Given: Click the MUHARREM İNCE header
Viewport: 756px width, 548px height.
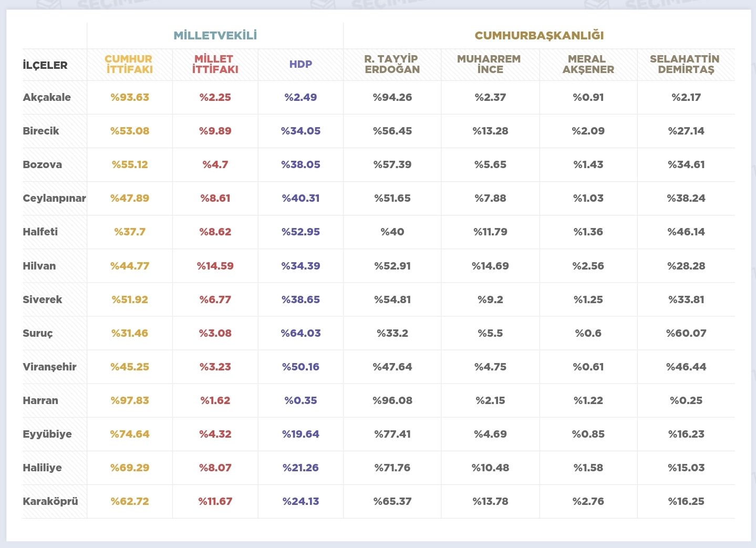Looking at the screenshot, I should click(490, 64).
